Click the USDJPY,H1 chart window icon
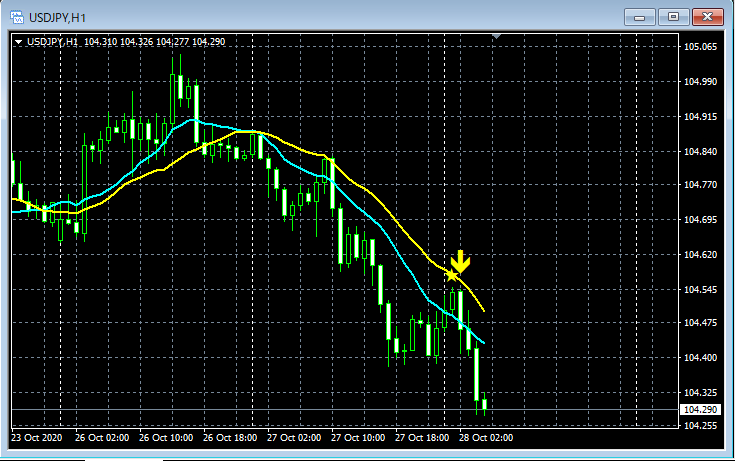 click(x=16, y=18)
